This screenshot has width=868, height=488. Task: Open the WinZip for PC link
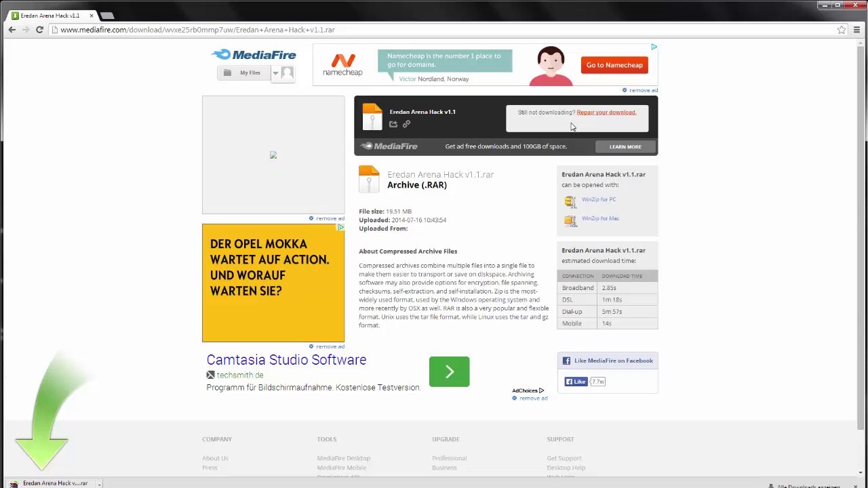(599, 199)
